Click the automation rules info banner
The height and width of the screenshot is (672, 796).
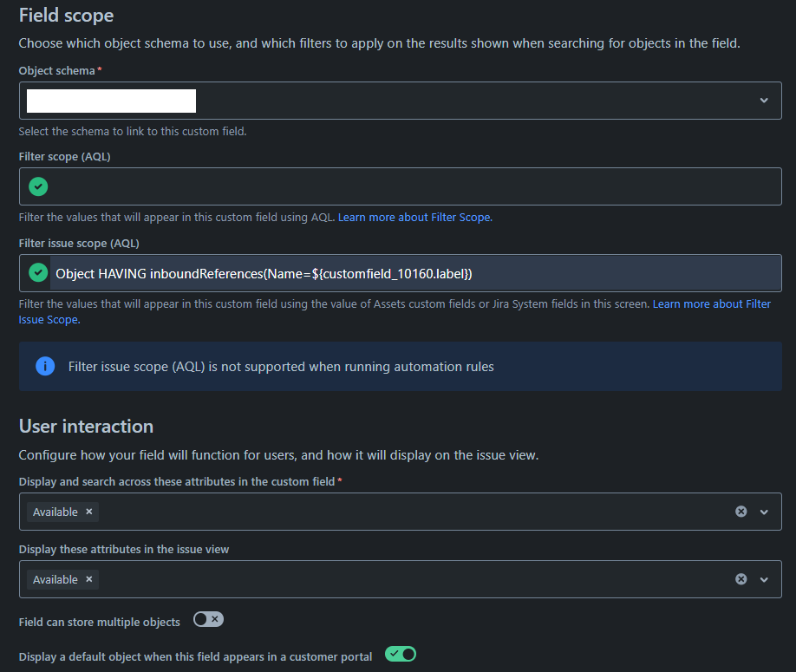click(x=400, y=365)
